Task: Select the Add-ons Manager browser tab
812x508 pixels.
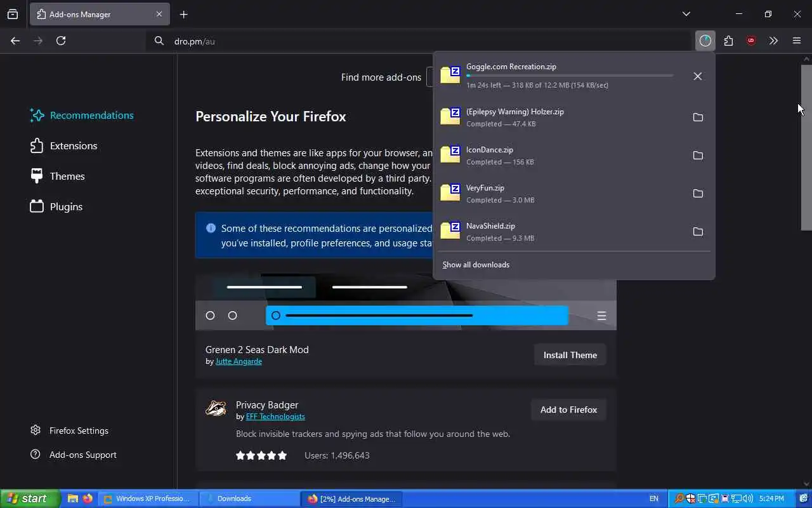Action: click(x=100, y=14)
